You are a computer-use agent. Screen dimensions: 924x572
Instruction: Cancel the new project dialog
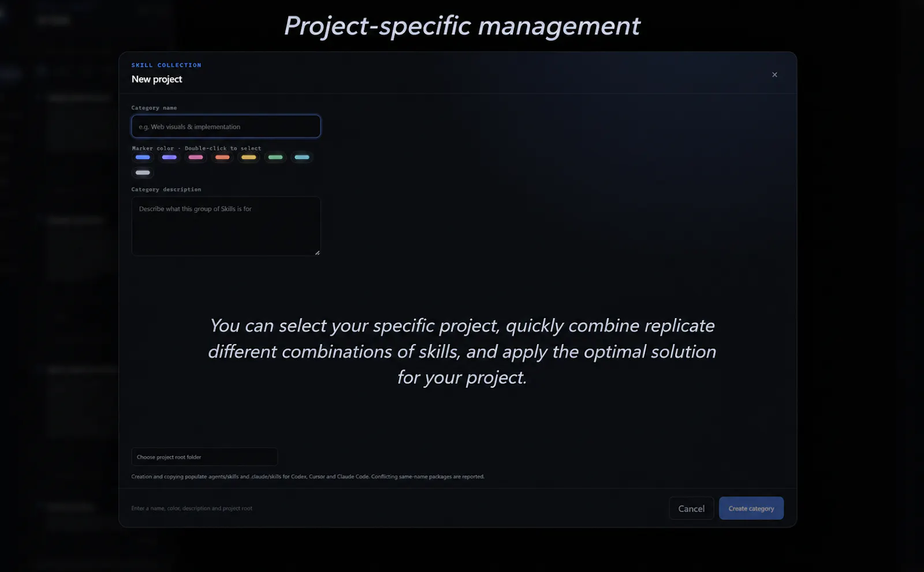pyautogui.click(x=691, y=509)
